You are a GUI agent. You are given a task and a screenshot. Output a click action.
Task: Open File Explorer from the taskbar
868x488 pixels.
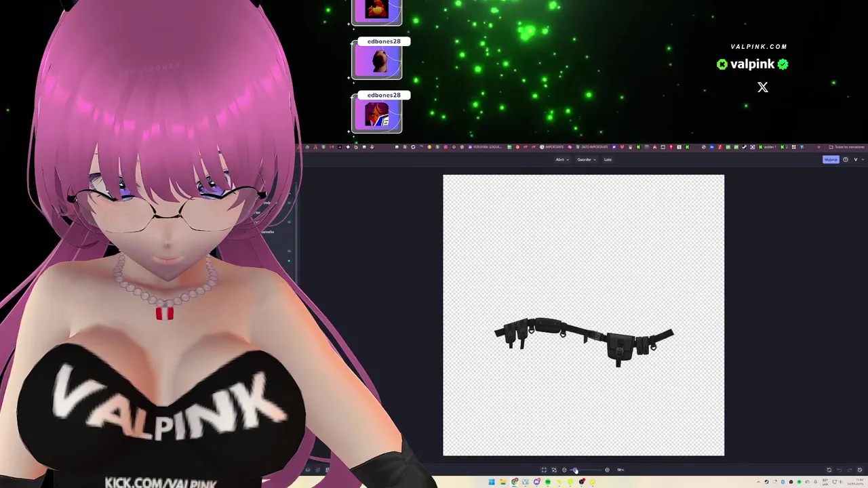pos(503,482)
